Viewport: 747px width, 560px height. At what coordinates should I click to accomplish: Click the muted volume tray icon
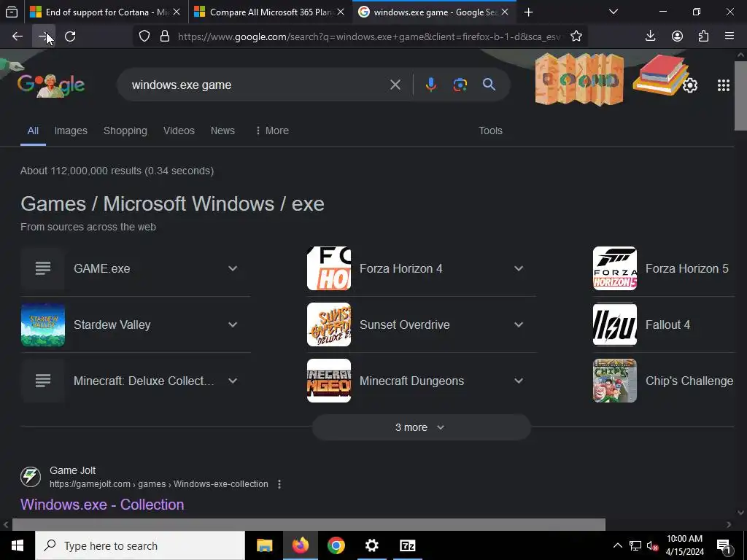(x=652, y=545)
